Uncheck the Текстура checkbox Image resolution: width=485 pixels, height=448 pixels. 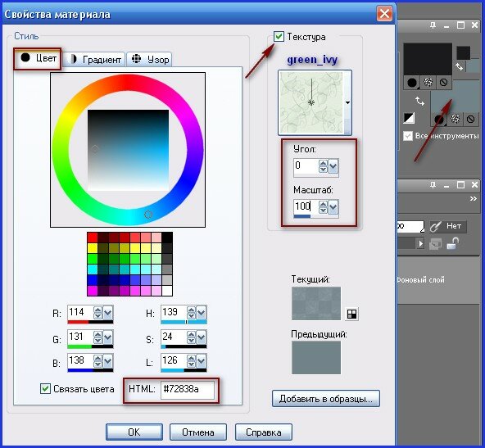pyautogui.click(x=279, y=37)
